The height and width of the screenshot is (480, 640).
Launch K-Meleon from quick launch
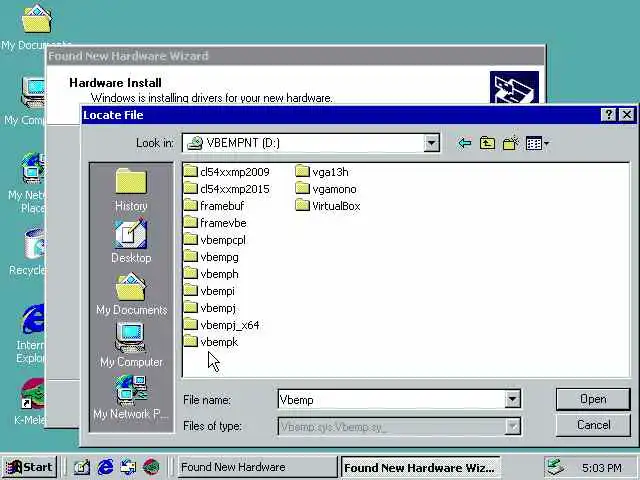tap(151, 467)
